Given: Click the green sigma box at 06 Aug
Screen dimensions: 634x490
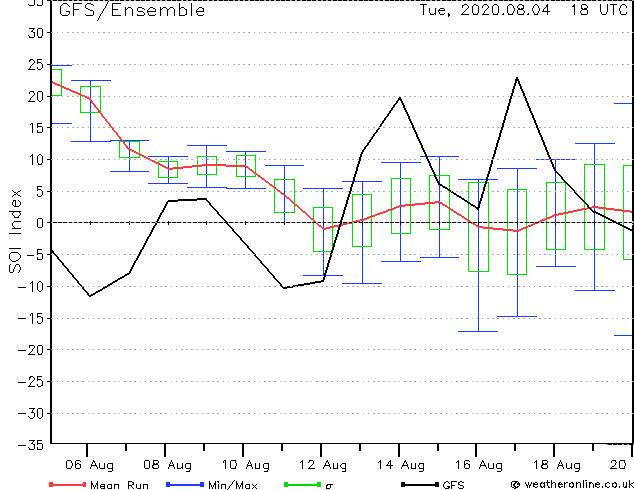Looking at the screenshot, I should [90, 99].
